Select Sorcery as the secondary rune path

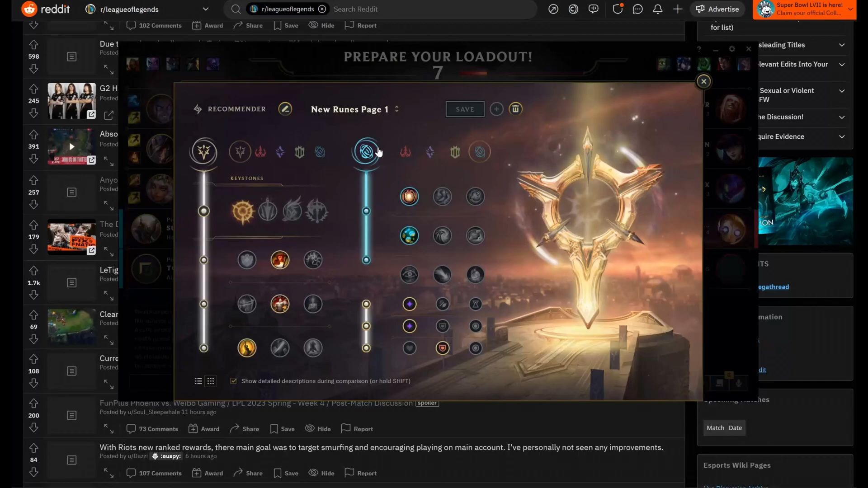(x=430, y=152)
